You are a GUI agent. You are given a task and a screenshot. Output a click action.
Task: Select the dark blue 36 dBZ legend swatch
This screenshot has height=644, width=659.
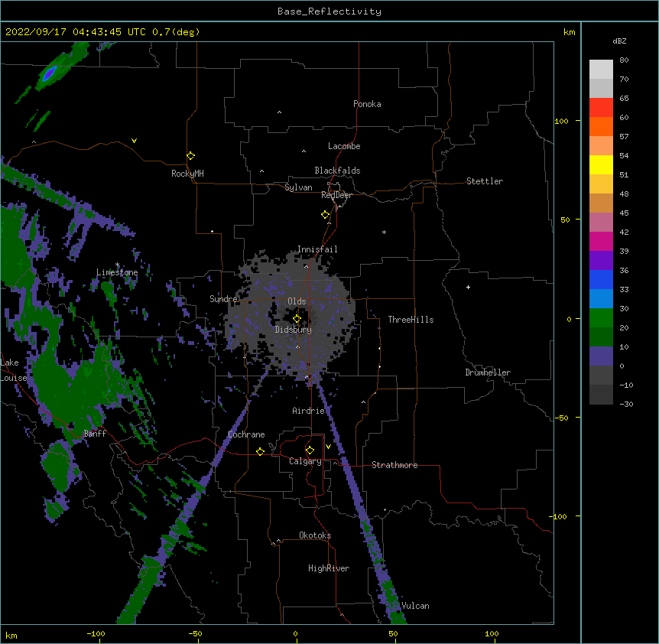tap(601, 279)
